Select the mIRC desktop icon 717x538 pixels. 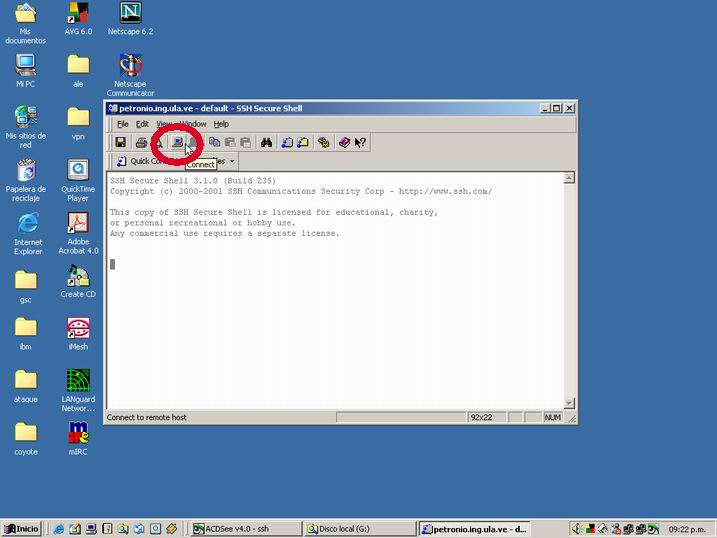(78, 439)
